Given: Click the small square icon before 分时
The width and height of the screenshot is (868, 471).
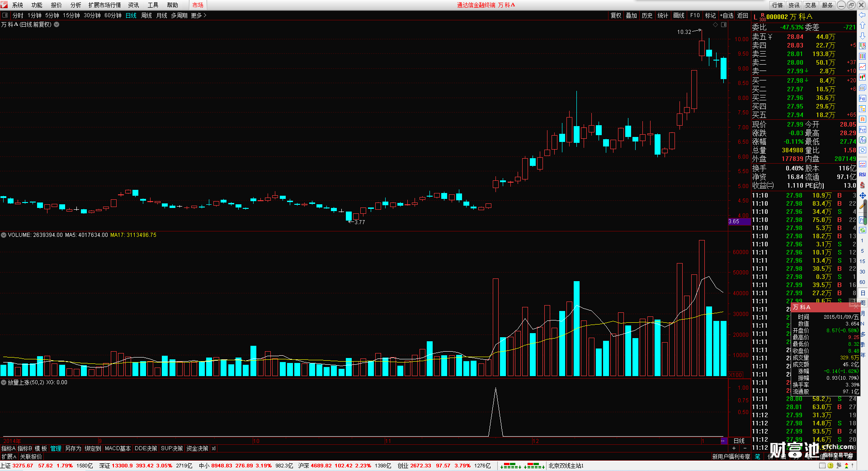Looking at the screenshot, I should pos(5,15).
